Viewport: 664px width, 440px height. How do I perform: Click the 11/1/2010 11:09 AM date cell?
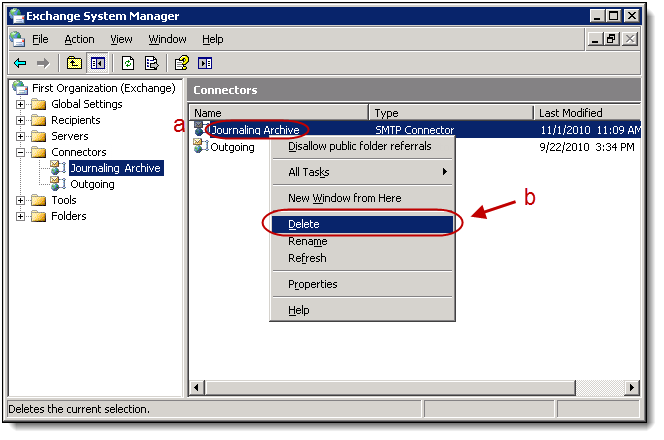590,130
